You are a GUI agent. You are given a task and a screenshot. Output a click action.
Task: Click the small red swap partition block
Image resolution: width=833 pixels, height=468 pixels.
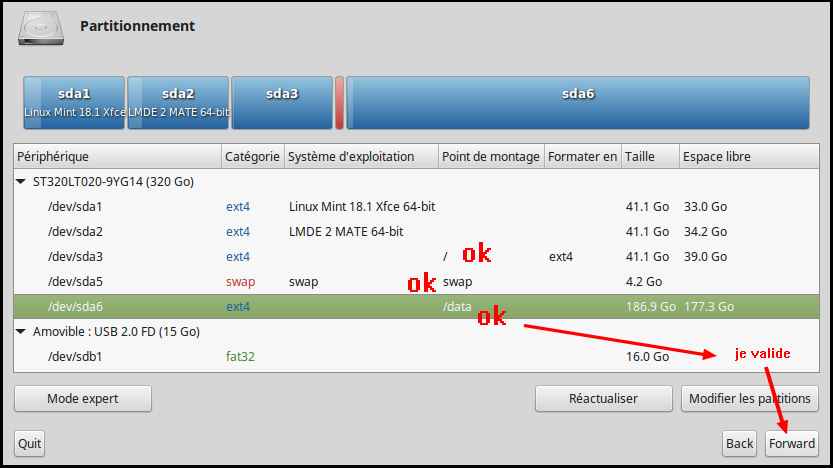(x=339, y=103)
